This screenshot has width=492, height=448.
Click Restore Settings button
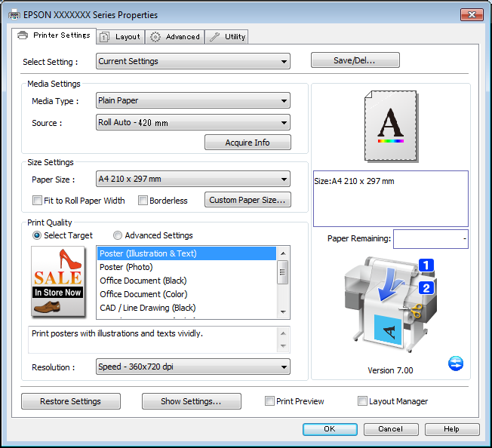pos(71,401)
